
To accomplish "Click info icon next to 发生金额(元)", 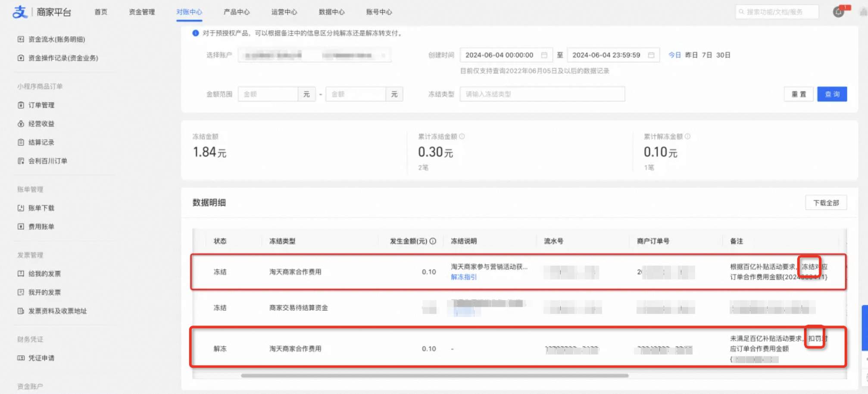I will (433, 241).
